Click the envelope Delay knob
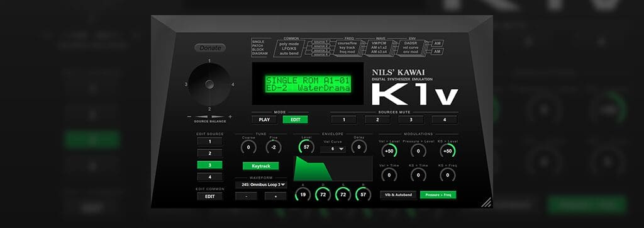Viewport: 644px width, 228px height. (x=359, y=147)
